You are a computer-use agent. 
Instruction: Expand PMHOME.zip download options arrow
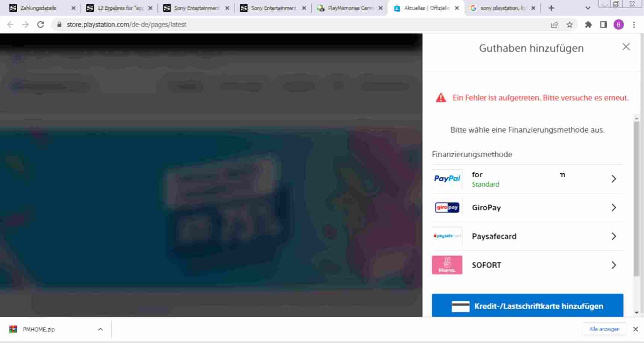100,329
